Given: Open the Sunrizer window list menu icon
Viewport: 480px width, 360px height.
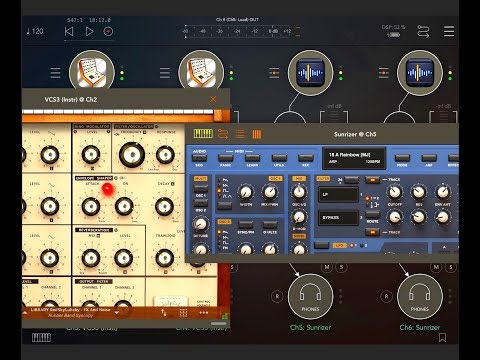Looking at the screenshot, I should 240,134.
